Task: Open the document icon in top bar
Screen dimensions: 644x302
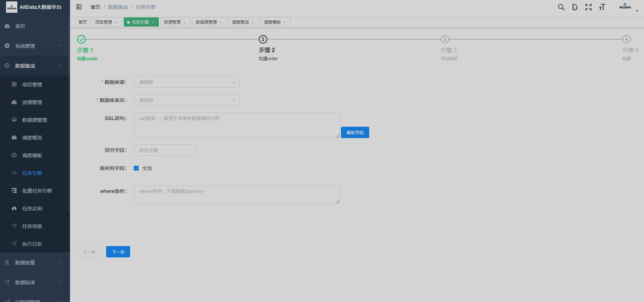Action: pyautogui.click(x=575, y=7)
